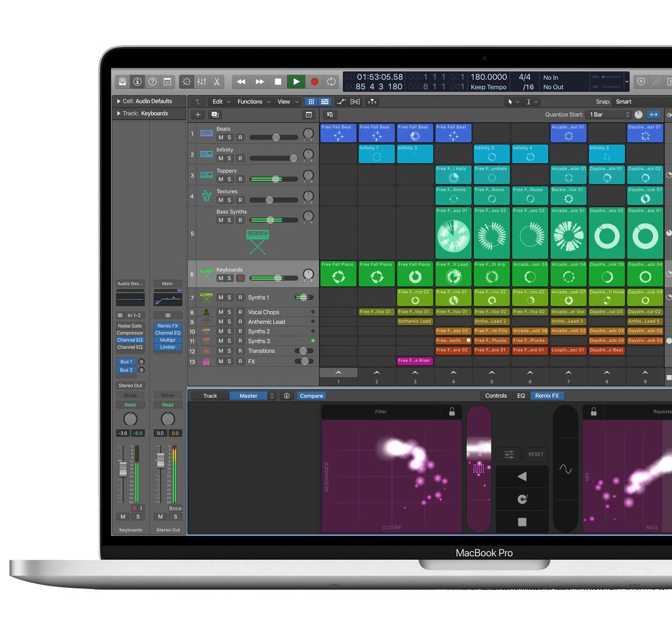Open the Library panel icon
Screen dimensions: 672x642
tap(122, 82)
